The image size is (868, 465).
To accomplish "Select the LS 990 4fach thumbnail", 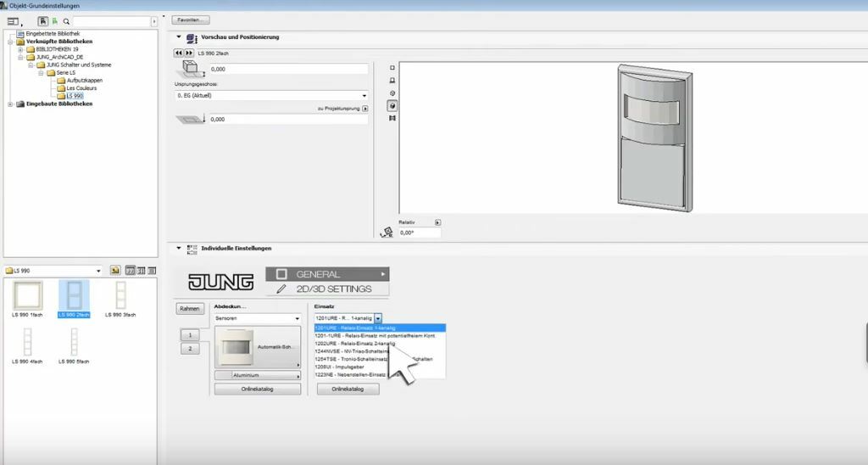I will [x=28, y=345].
